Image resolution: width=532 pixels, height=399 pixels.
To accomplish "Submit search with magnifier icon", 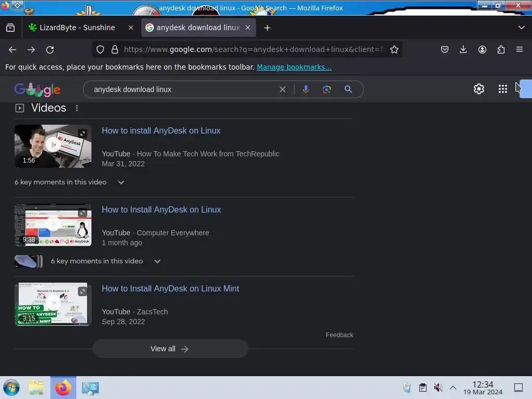I will pos(348,89).
